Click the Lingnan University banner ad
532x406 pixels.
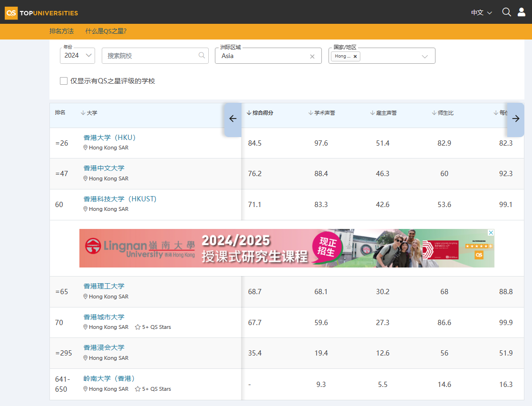pyautogui.click(x=287, y=248)
